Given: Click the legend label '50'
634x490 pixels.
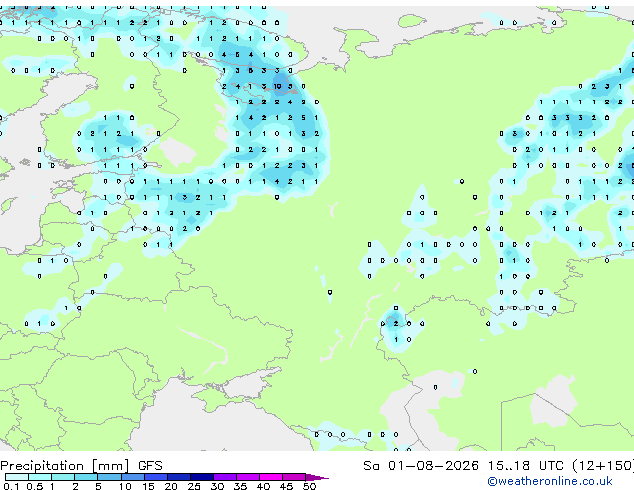Looking at the screenshot, I should [x=309, y=486].
